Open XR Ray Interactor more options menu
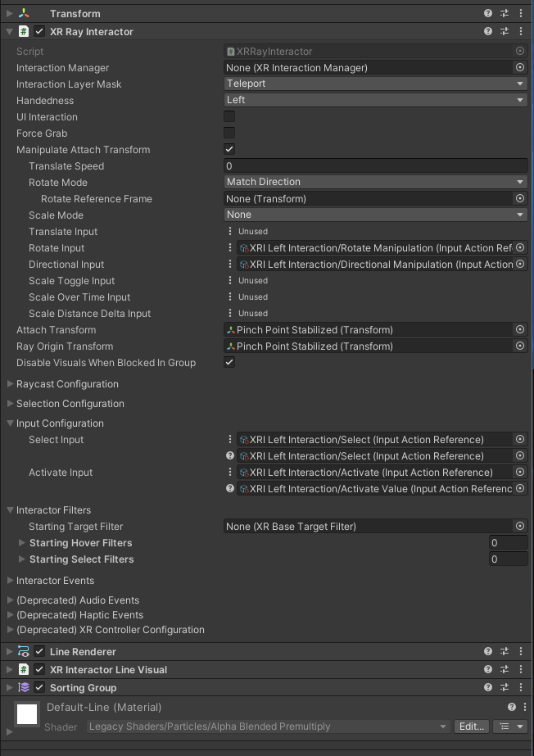Screen dimensions: 534x756 click(521, 32)
